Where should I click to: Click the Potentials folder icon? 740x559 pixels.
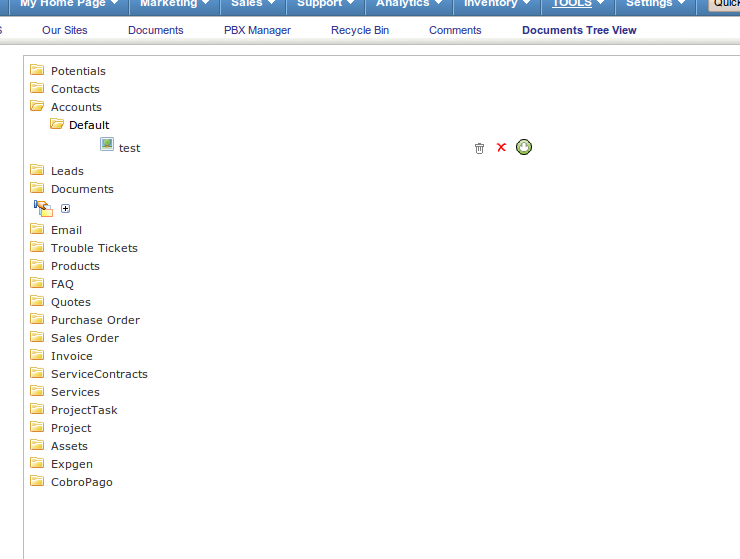tap(37, 71)
